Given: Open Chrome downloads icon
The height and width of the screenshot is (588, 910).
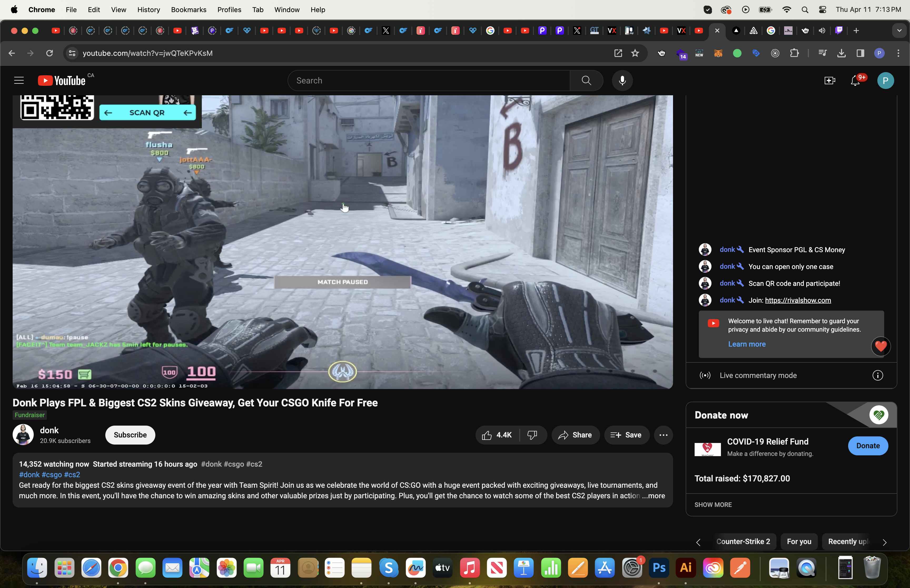Looking at the screenshot, I should tap(841, 53).
